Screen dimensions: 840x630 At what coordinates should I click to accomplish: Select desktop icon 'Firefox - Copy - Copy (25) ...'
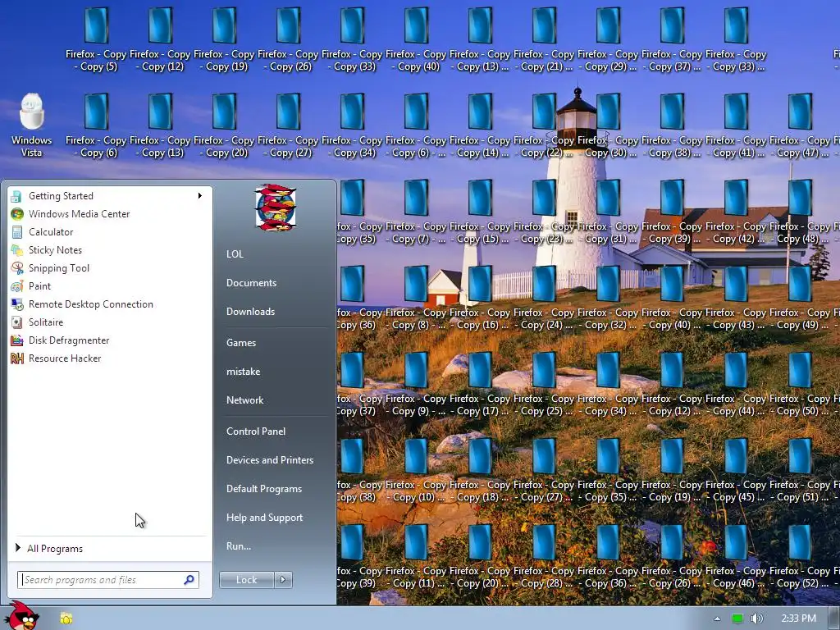[x=544, y=385]
